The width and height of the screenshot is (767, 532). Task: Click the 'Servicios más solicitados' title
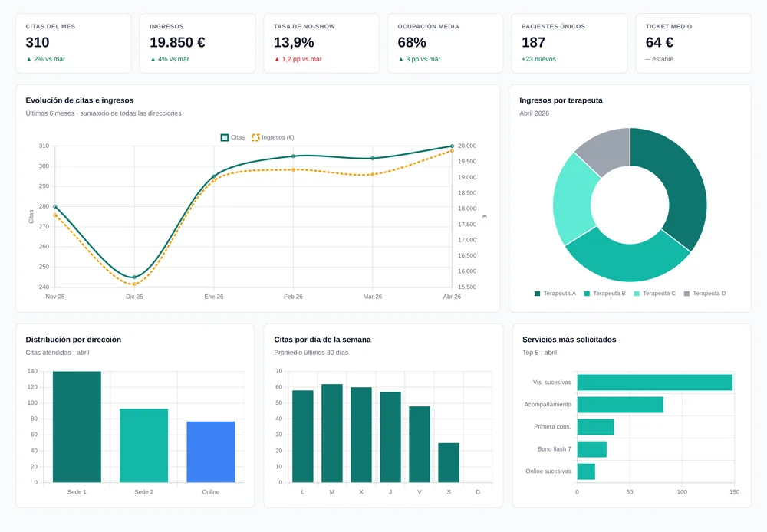pos(569,340)
